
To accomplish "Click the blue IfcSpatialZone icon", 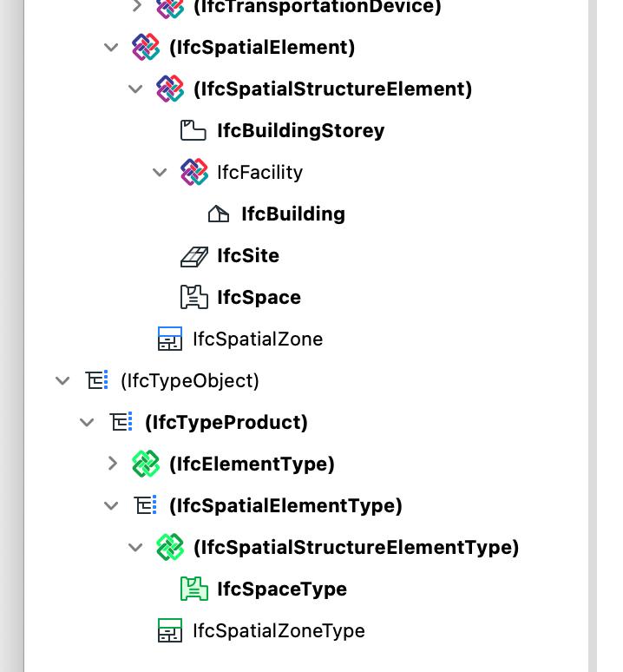I will tap(170, 339).
